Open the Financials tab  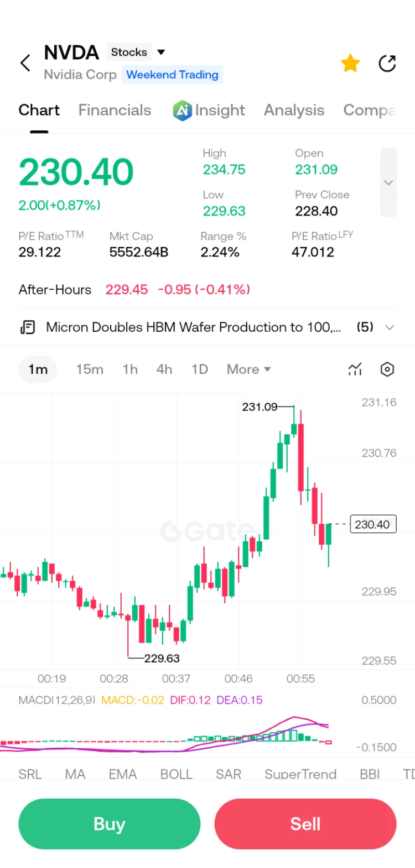[x=115, y=110]
